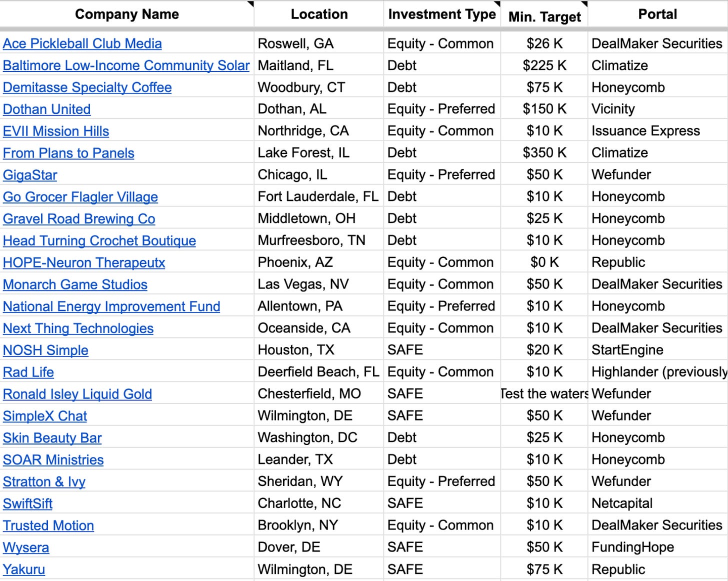Click the Rad Life company link

tap(28, 372)
